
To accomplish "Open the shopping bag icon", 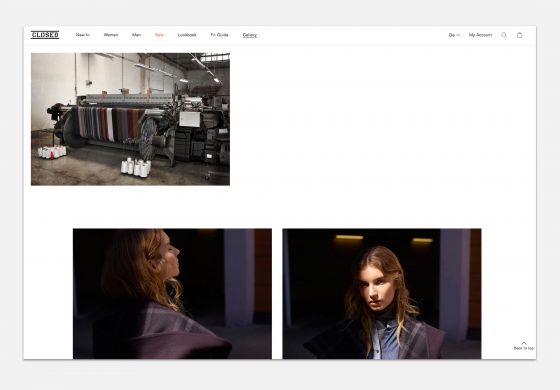I will tap(520, 35).
